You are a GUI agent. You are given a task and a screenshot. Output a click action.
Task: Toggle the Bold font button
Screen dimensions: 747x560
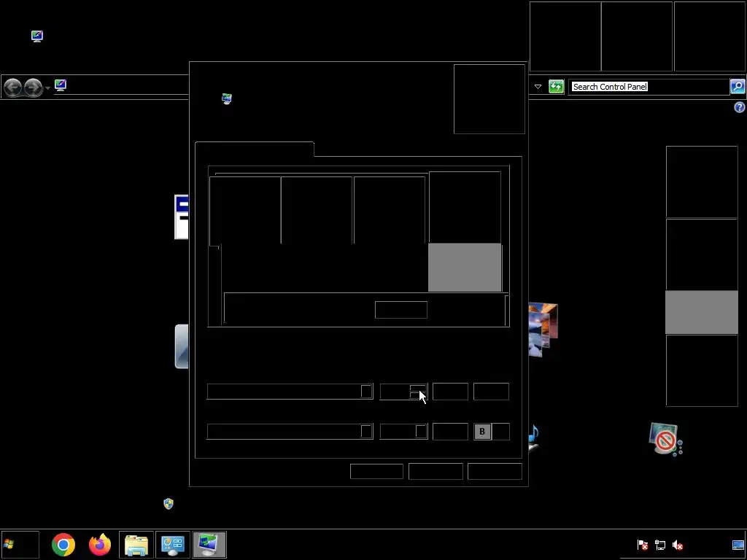[x=482, y=432]
